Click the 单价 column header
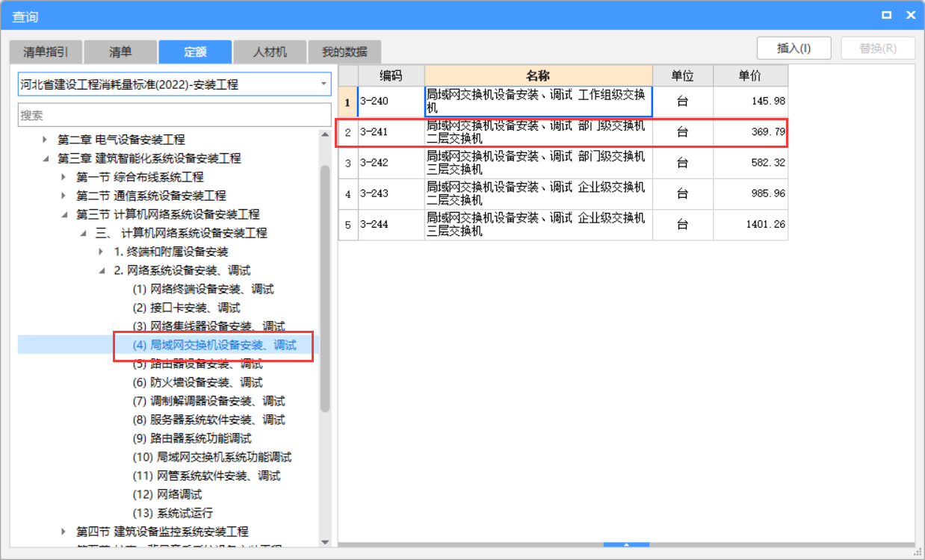The height and width of the screenshot is (560, 925). tap(750, 75)
